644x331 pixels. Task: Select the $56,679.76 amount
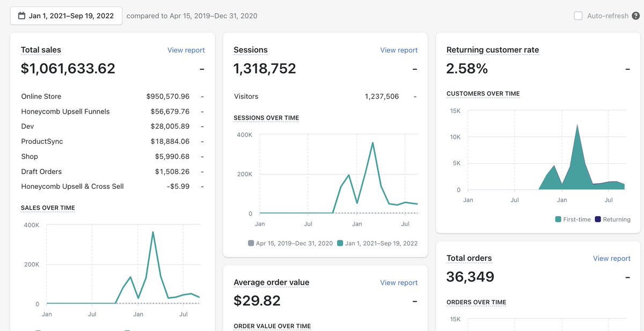pos(170,112)
